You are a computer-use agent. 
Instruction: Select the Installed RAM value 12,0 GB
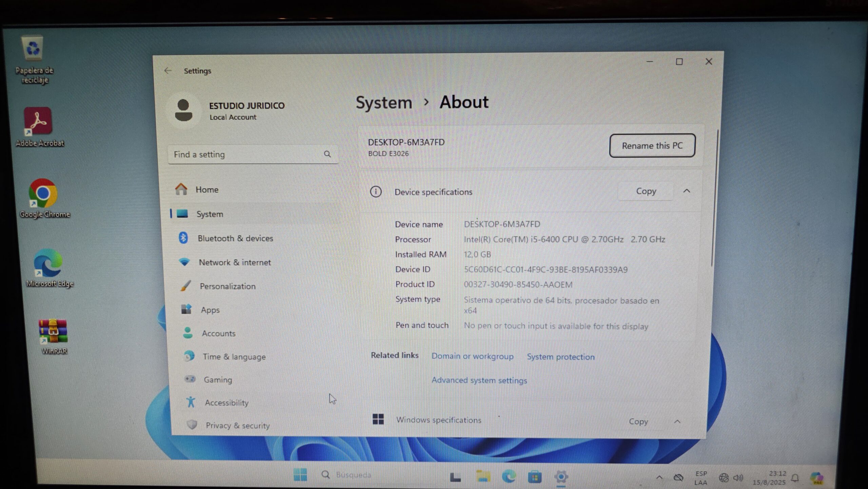tap(477, 254)
